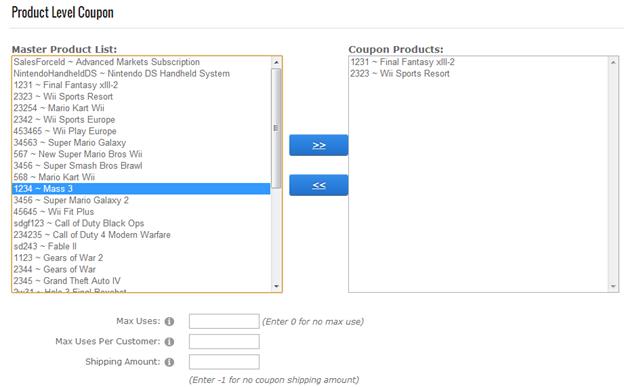Select highlighted 1234 ~ Mass 3 row

point(141,189)
